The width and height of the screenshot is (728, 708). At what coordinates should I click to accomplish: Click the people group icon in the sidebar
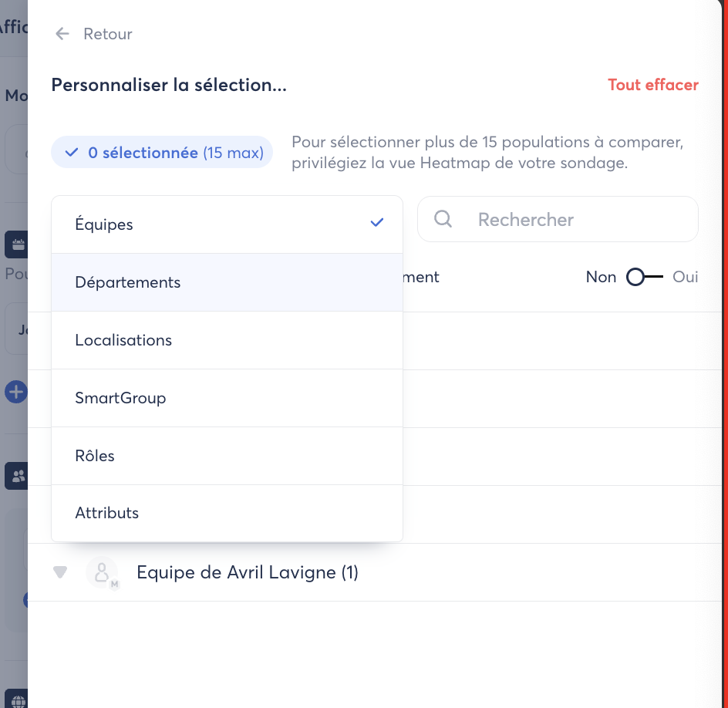[x=17, y=476]
